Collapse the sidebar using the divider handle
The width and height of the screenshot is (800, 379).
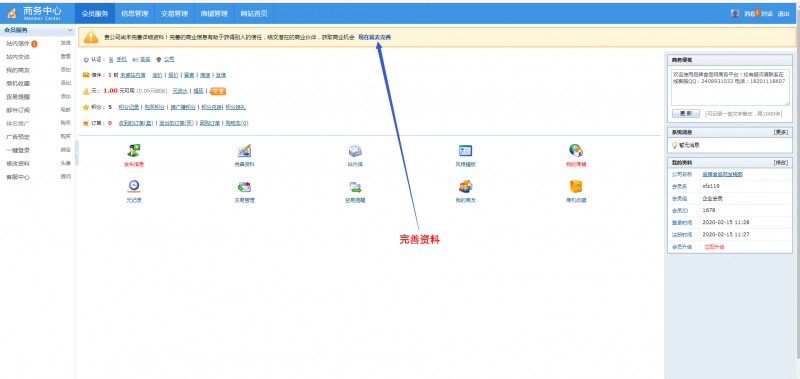coord(77,153)
